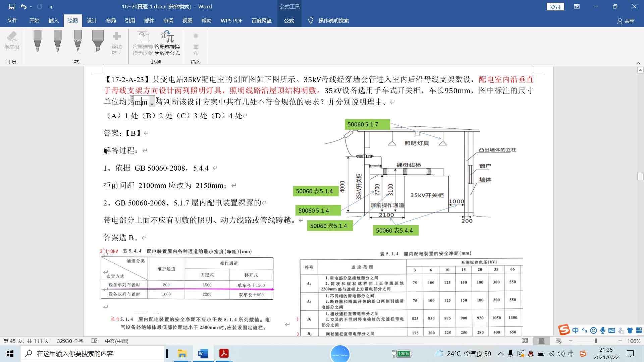This screenshot has height=362, width=644.
Task: Switch to Web Layout view
Action: pos(558,341)
